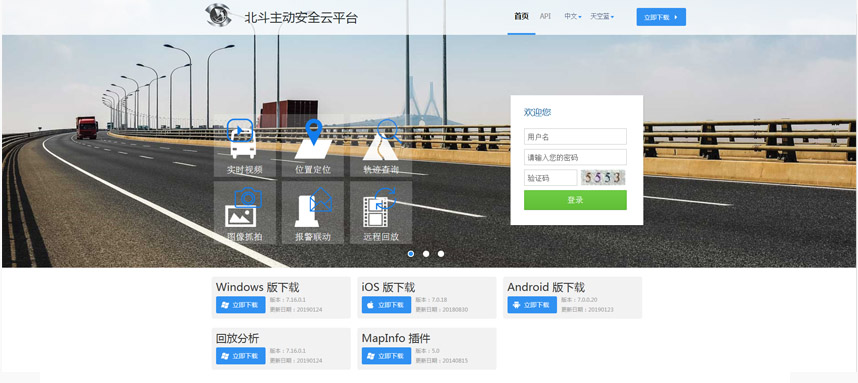The height and width of the screenshot is (383, 858).
Task: Open the API menu item
Action: point(545,16)
